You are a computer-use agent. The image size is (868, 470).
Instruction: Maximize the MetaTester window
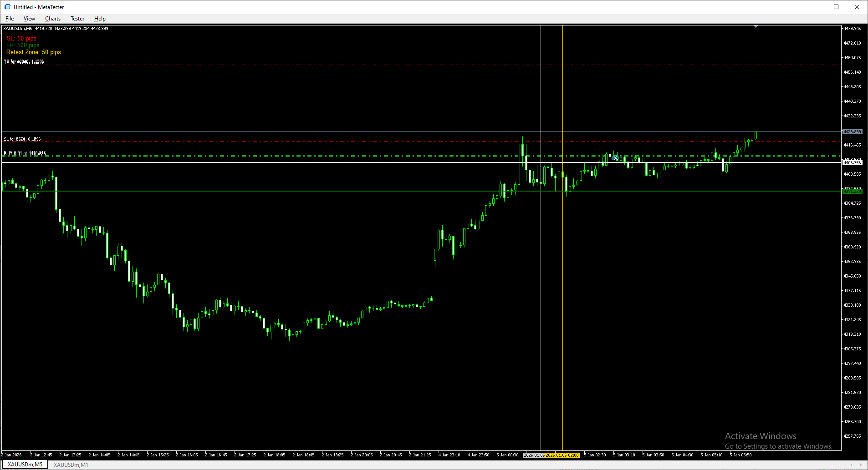836,7
